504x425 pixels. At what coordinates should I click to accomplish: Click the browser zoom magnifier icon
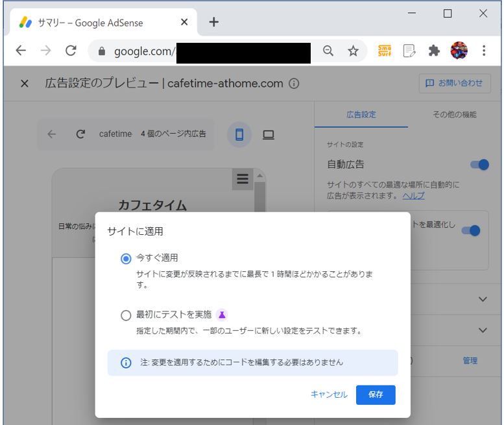(328, 51)
